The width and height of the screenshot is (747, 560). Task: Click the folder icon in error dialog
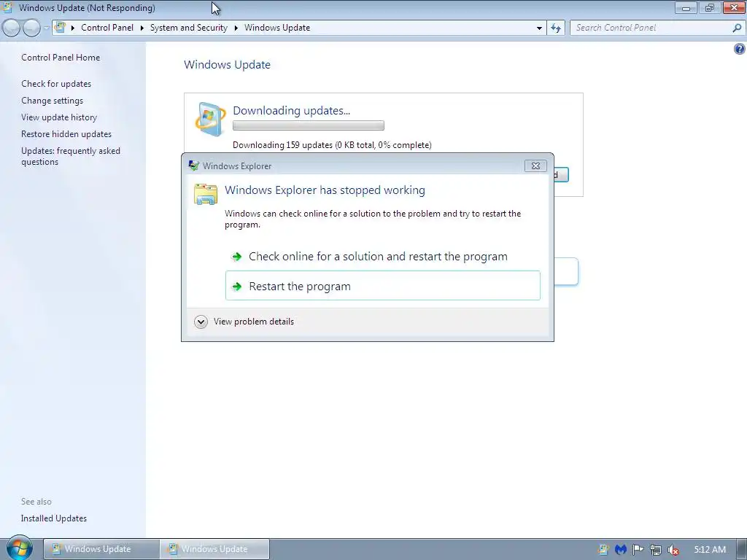206,194
